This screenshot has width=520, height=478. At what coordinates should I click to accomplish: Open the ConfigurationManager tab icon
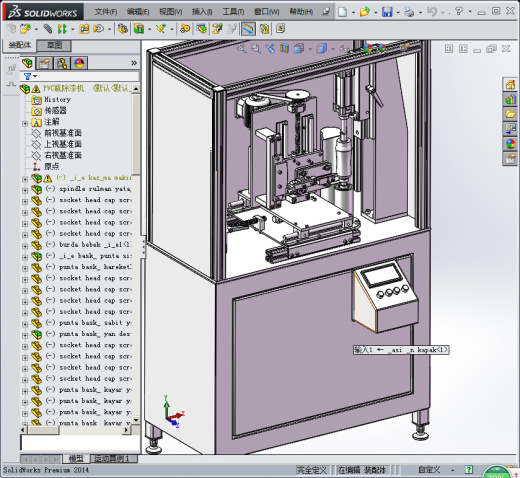pos(62,63)
